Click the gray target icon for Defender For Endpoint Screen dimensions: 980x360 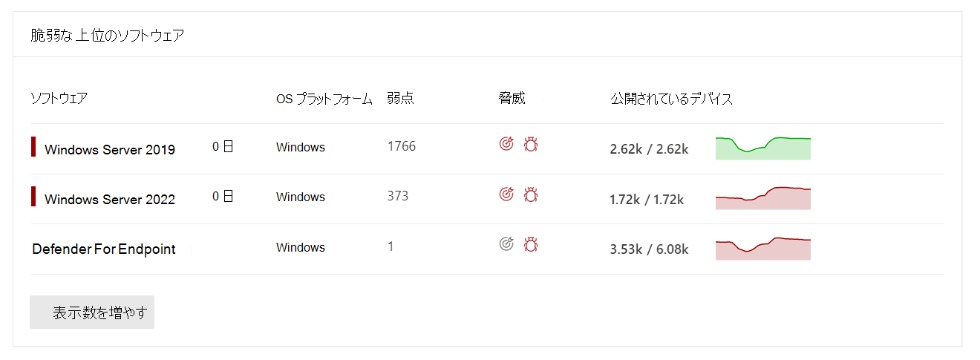[506, 243]
